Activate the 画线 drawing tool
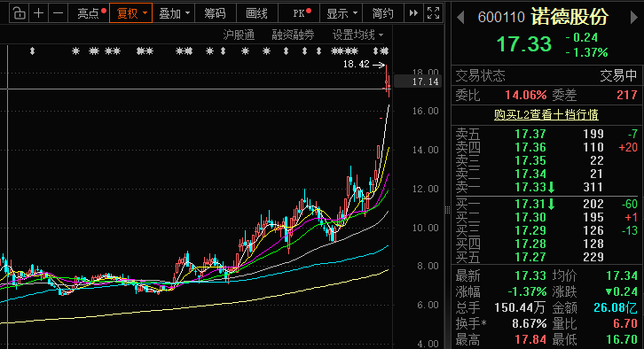 (x=256, y=13)
